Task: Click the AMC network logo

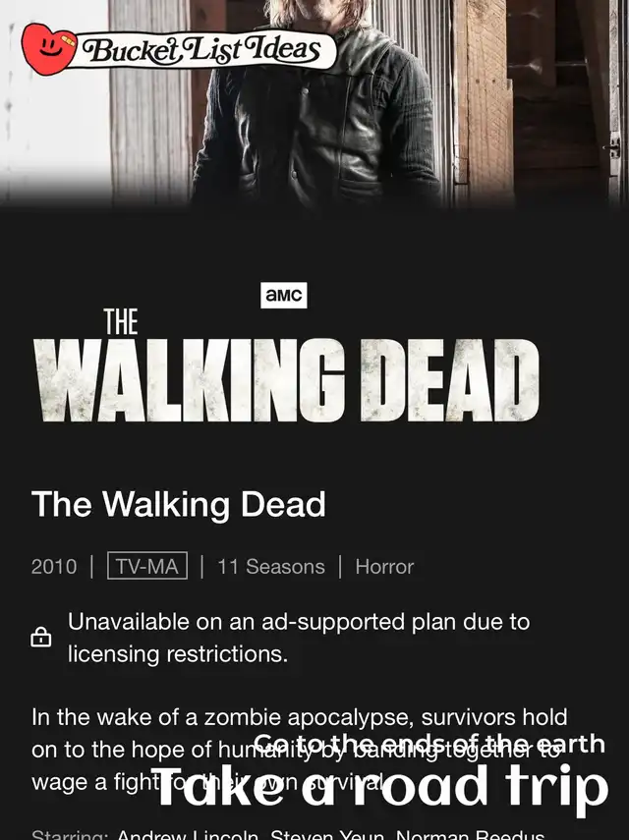Action: (283, 295)
